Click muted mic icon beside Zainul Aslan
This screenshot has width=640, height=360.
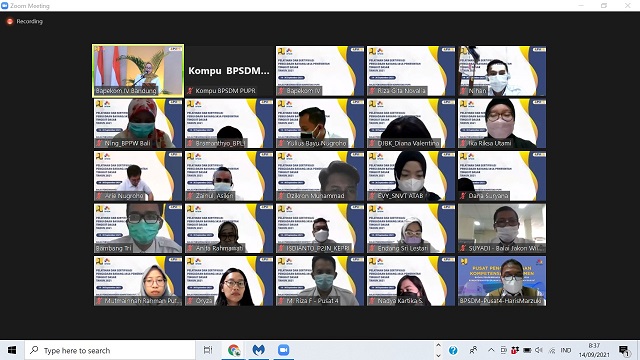tap(190, 196)
